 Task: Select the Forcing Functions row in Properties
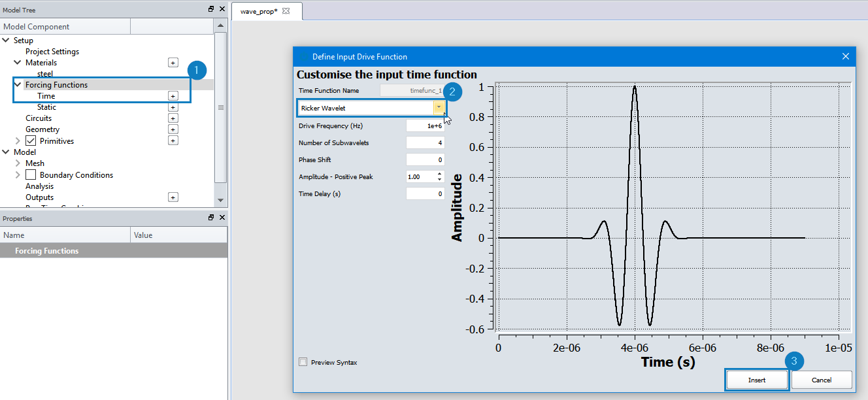(x=114, y=251)
